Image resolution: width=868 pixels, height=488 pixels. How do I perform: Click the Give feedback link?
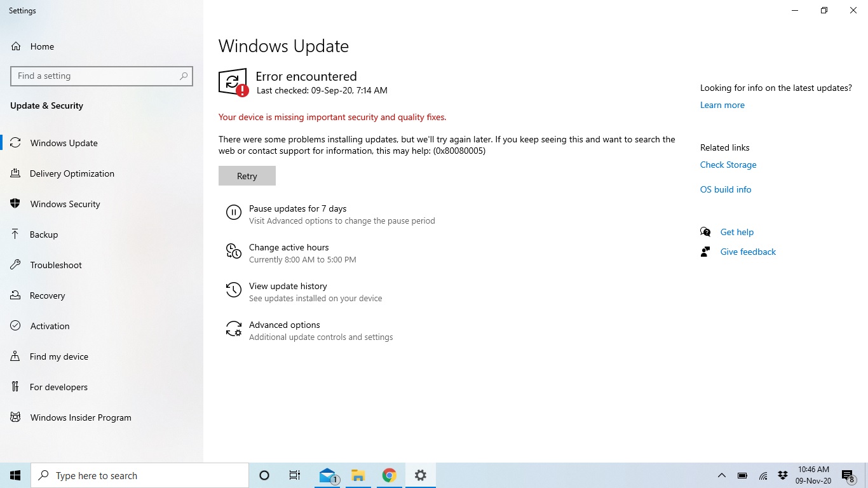[748, 252]
